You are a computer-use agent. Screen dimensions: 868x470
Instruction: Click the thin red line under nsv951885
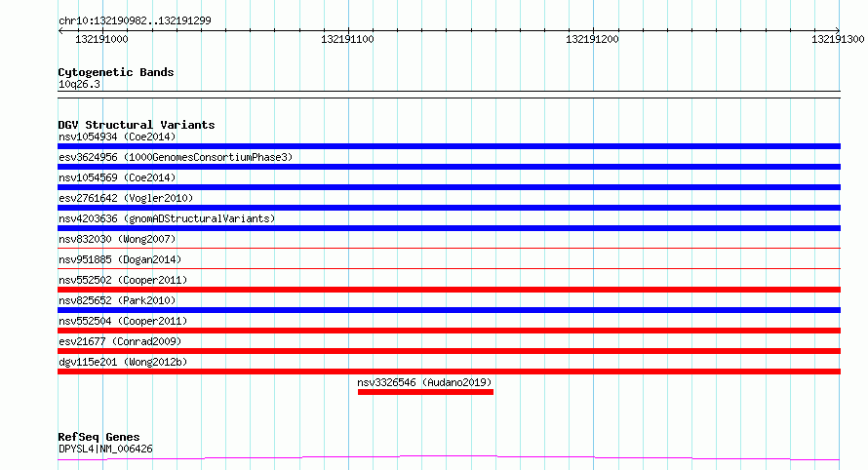(x=449, y=268)
